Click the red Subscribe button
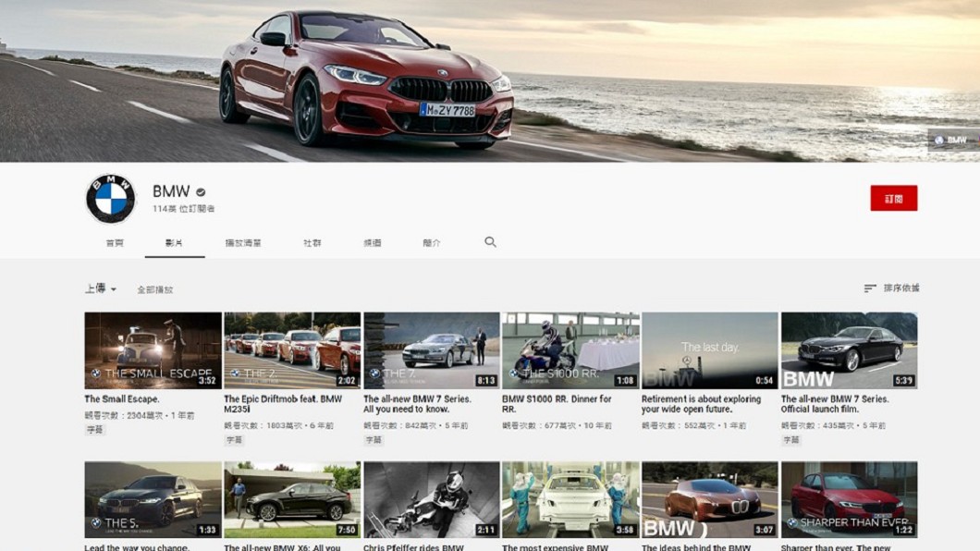Image resolution: width=980 pixels, height=551 pixels. point(894,198)
